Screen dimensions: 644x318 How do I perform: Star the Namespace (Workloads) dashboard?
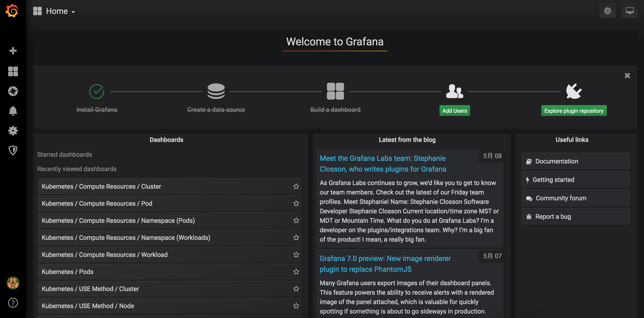tap(296, 237)
